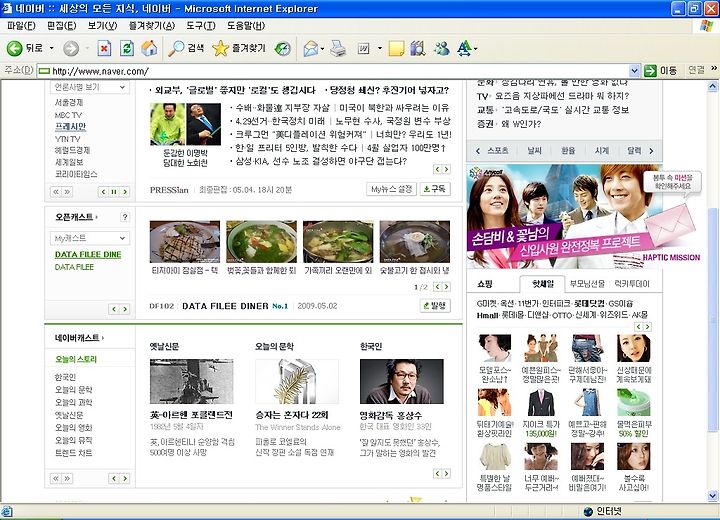Expand the toolbar chevron next to 연결
The width and height of the screenshot is (720, 520).
[x=714, y=69]
